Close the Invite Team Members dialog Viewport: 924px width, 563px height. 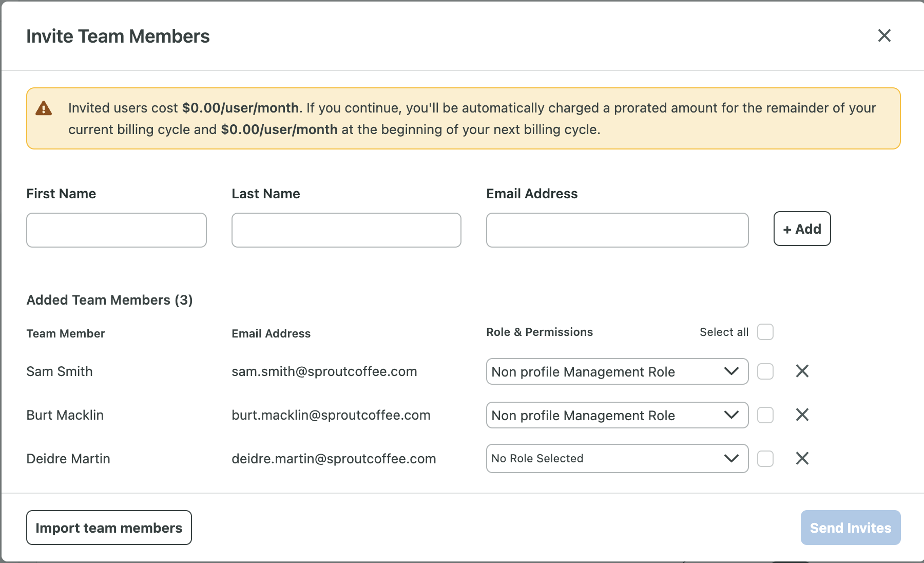click(884, 35)
